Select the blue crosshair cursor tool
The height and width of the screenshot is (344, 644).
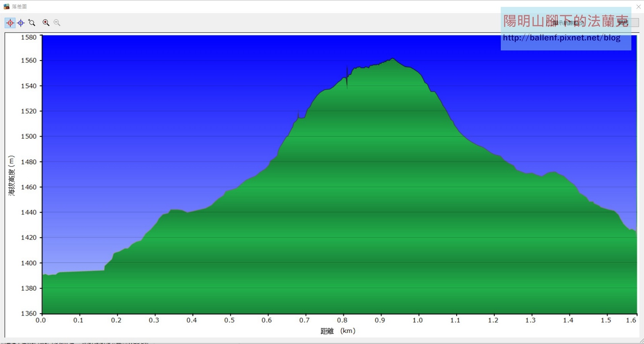pos(21,23)
